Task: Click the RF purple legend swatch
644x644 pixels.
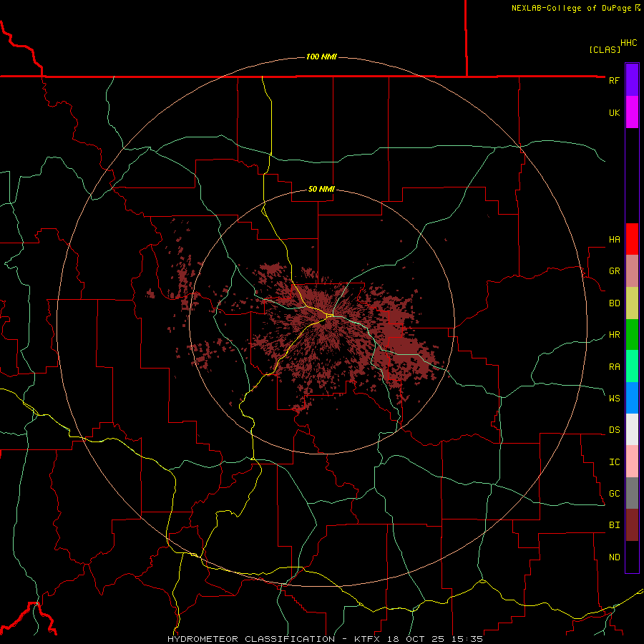Action: point(632,80)
